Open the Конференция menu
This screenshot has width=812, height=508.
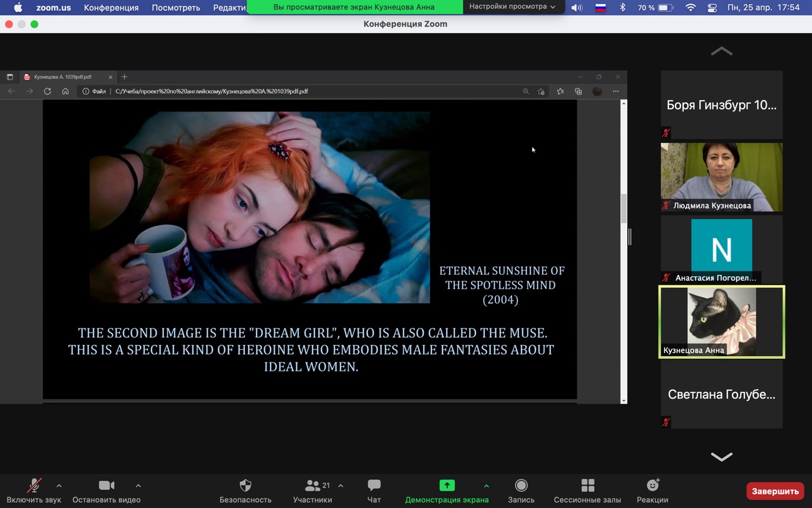pos(111,8)
